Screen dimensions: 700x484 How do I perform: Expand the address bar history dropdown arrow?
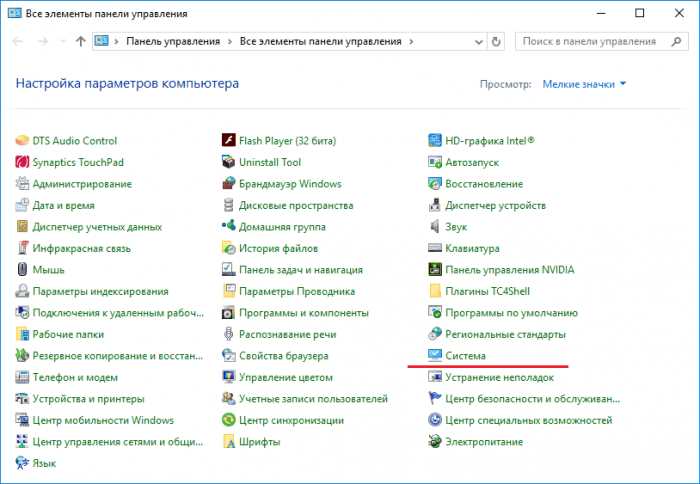479,42
